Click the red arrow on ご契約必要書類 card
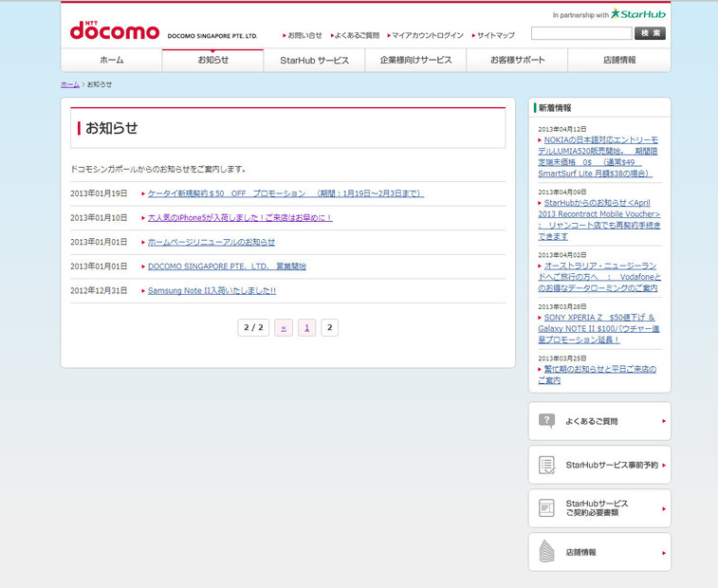Viewport: 718px width, 588px height. pos(664,508)
